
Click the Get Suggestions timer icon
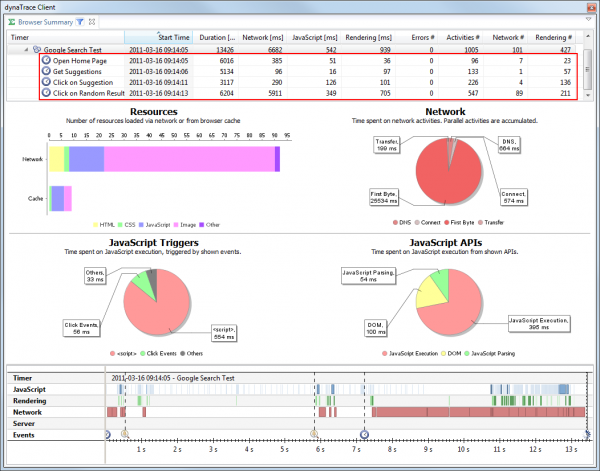[x=46, y=71]
